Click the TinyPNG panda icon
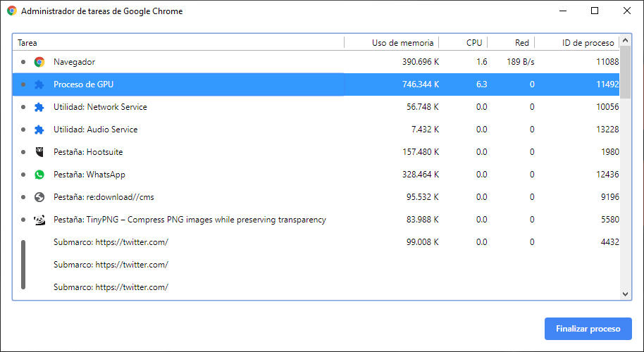The image size is (644, 352). [x=39, y=220]
